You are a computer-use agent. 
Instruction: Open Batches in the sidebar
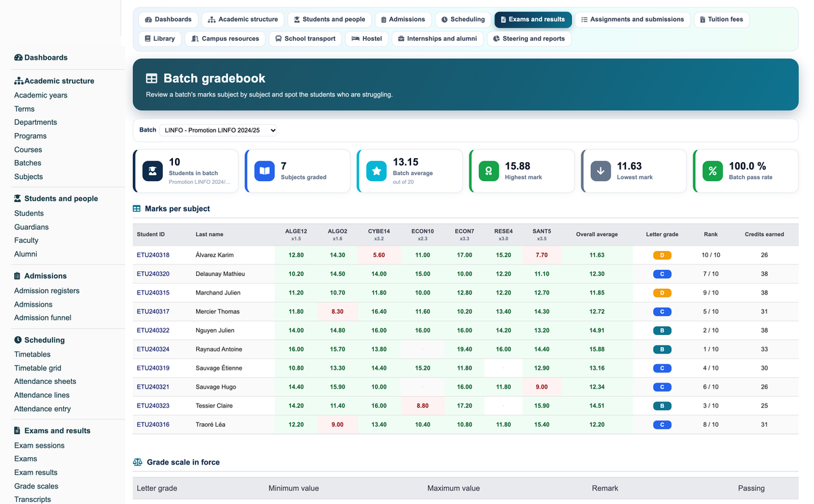coord(28,163)
